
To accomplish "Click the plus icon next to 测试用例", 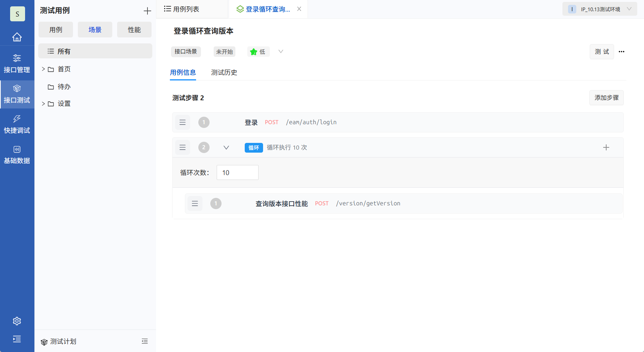I will point(147,10).
